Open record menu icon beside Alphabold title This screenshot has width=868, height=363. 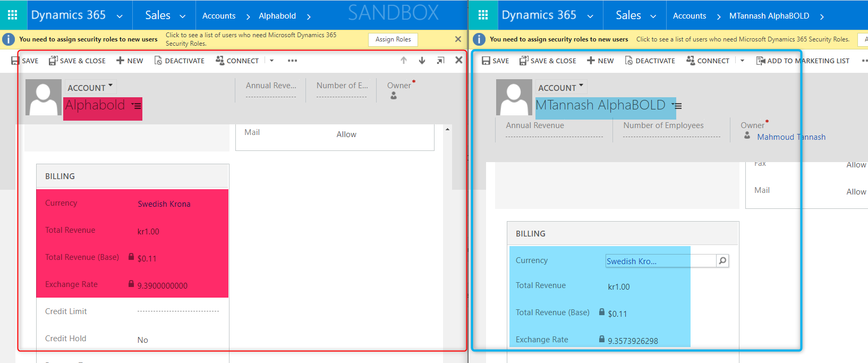pos(137,106)
